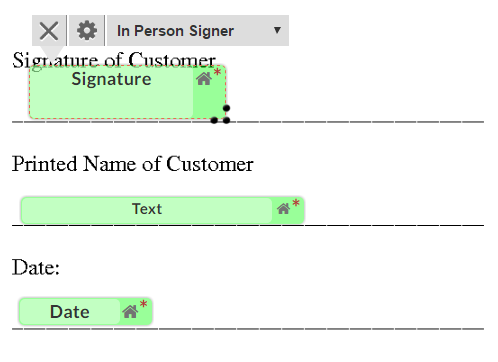Select the green Date field
498x362 pixels.
86,312
